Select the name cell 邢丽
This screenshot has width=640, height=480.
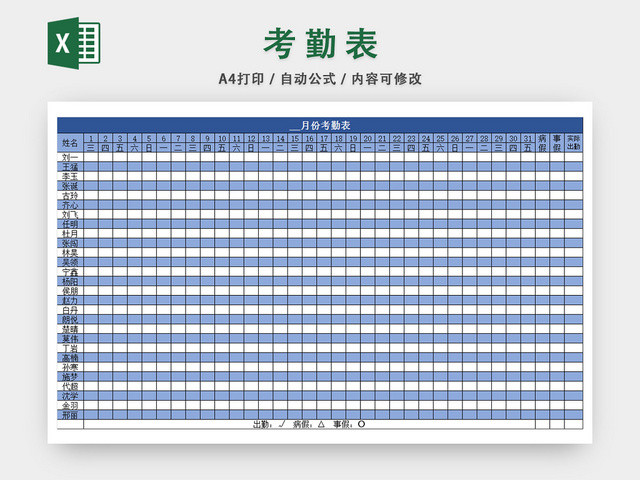point(70,415)
